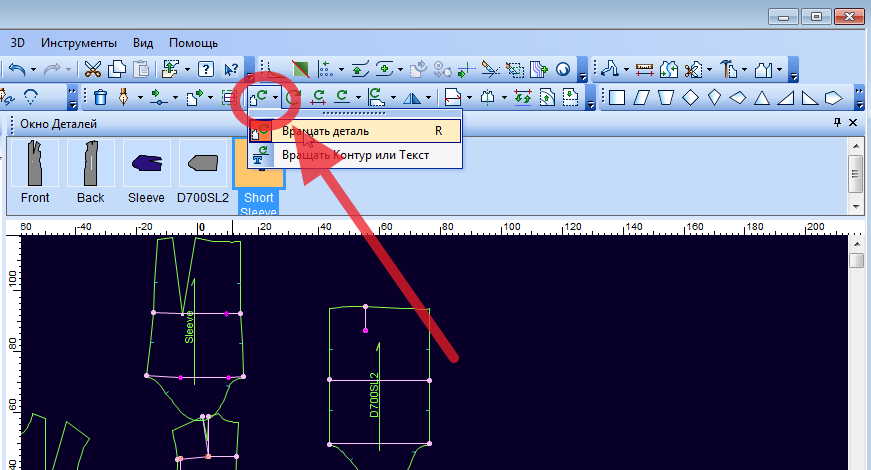Click the scissors Cut icon
This screenshot has width=871, height=470.
[92, 69]
